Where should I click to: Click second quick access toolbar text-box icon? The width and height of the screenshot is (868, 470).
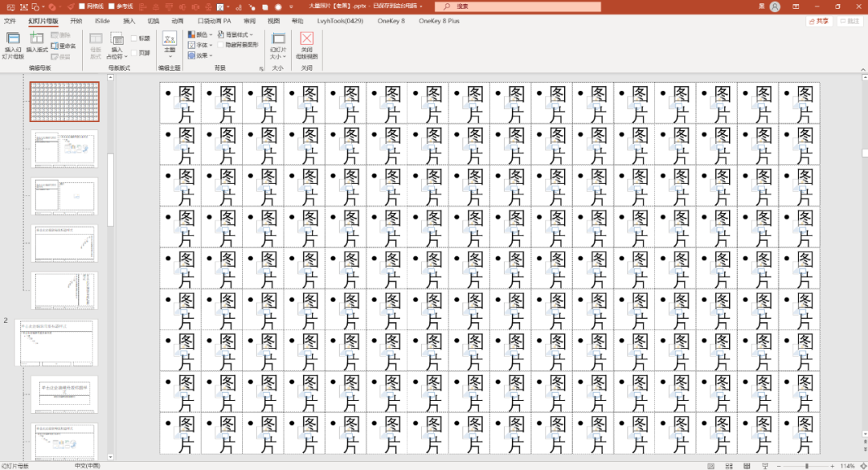point(23,7)
